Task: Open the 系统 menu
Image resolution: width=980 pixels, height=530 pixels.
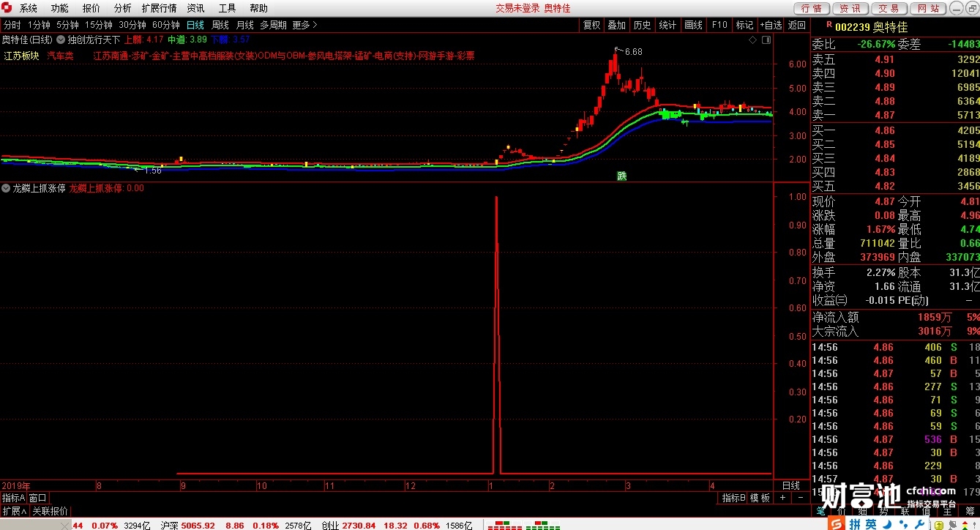Action: (29, 8)
